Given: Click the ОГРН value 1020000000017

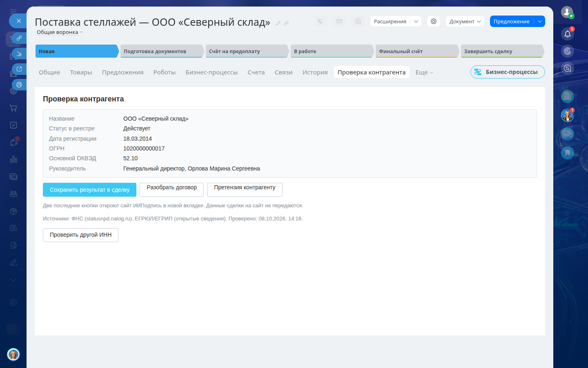Looking at the screenshot, I should coord(144,148).
